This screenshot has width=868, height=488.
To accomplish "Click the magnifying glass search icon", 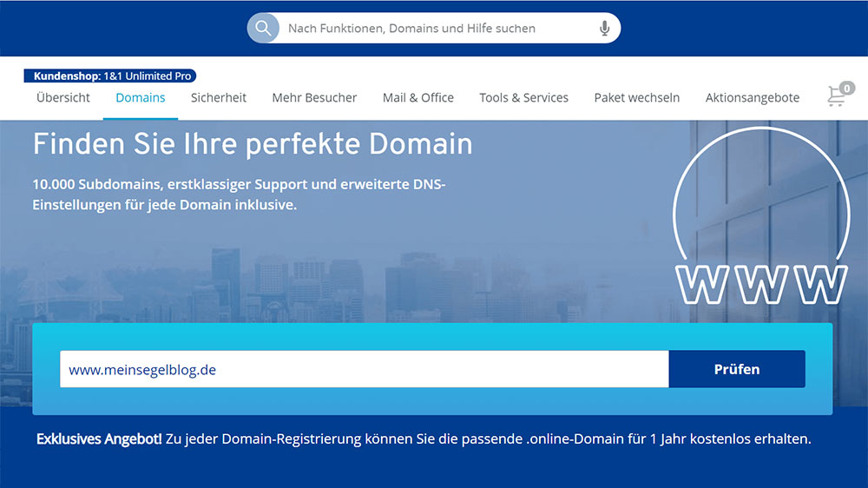I will (263, 28).
